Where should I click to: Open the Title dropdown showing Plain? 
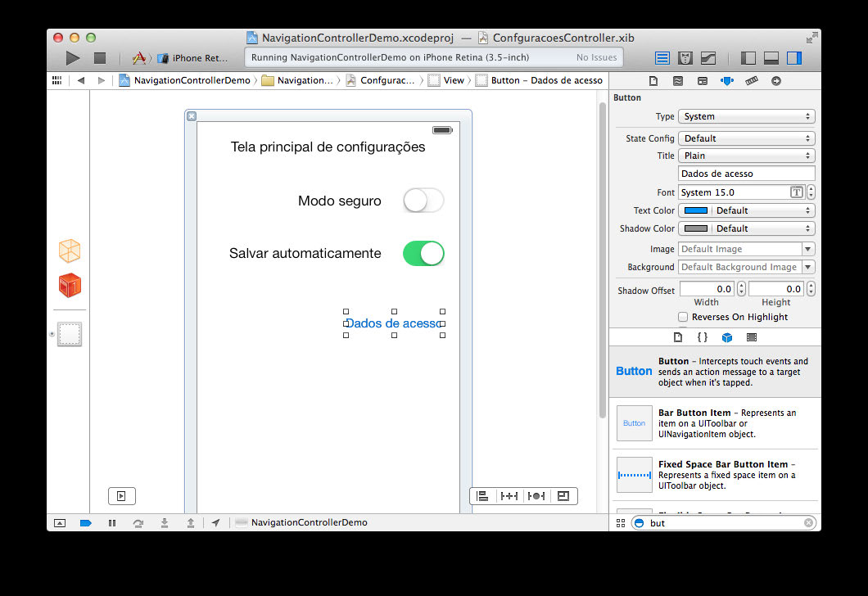(x=746, y=156)
